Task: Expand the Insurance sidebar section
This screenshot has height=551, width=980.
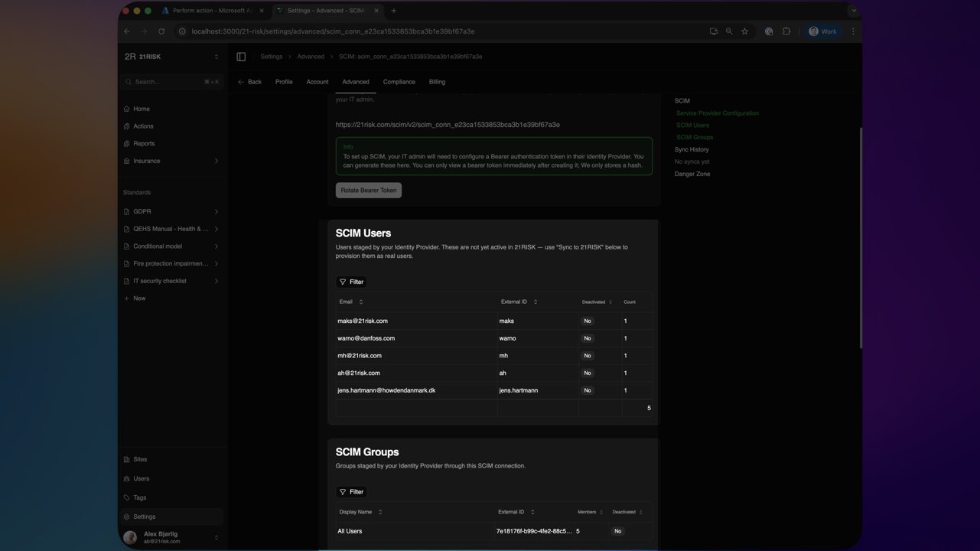Action: [216, 161]
